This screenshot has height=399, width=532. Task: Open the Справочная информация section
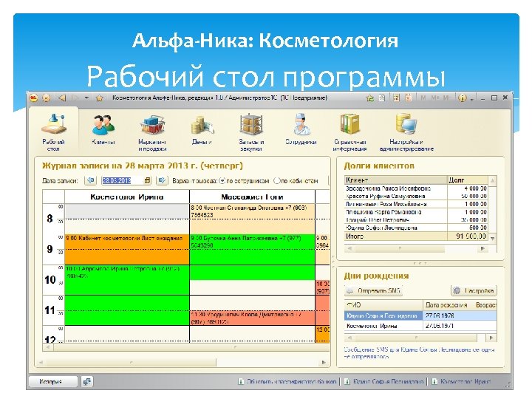349,133
